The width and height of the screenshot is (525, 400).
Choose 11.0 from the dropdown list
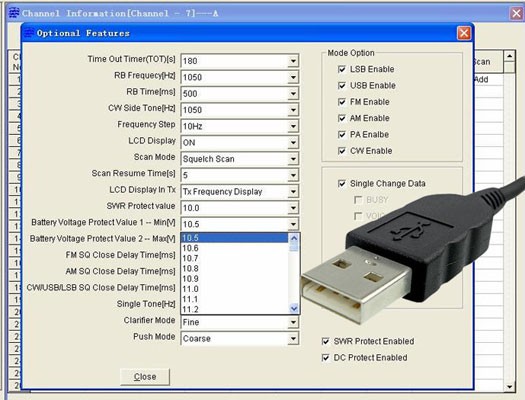(x=234, y=289)
